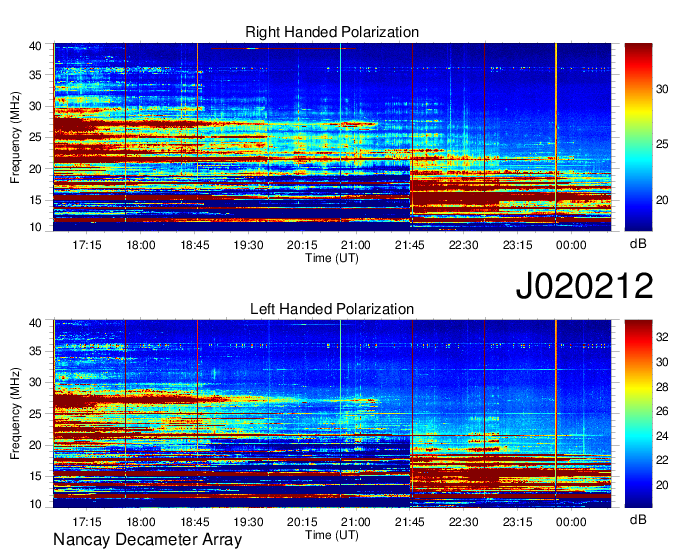This screenshot has height=552, width=680.
Task: Click 24 dB value on Left Handed color bar
Action: coord(662,436)
